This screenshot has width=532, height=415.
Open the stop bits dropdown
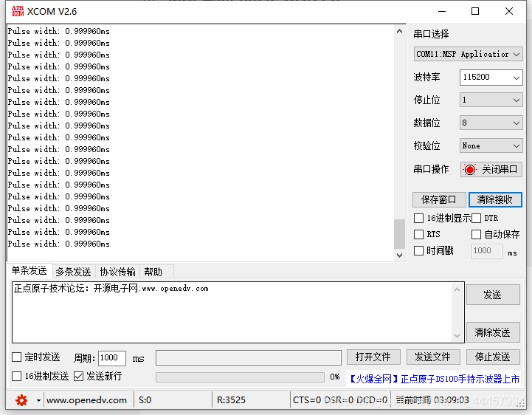(x=491, y=100)
